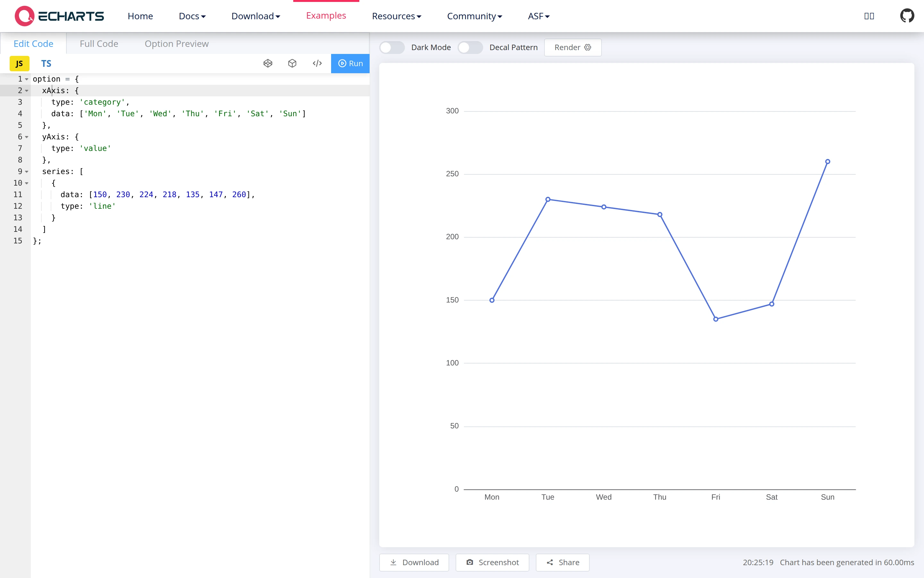Go to Home in the navbar
924x578 pixels.
[140, 16]
